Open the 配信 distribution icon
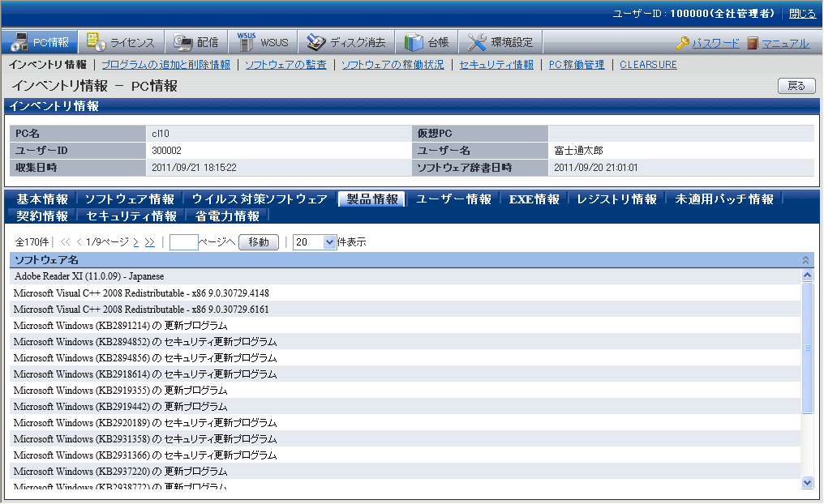 (x=182, y=43)
